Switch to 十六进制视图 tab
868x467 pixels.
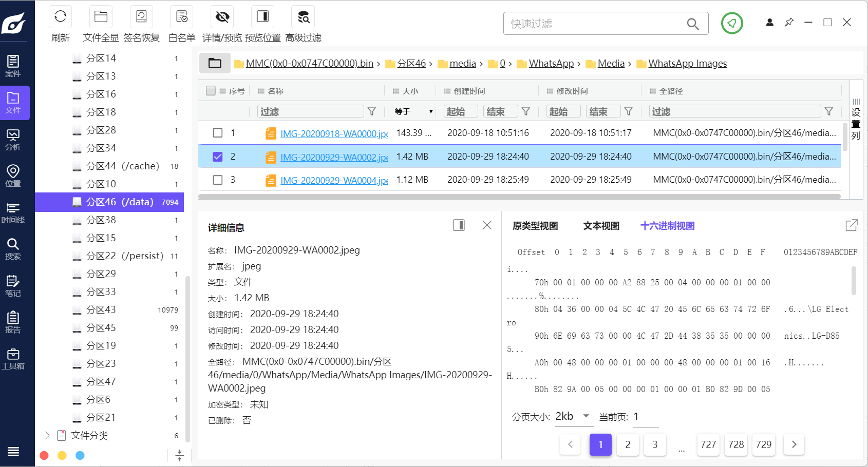(667, 226)
